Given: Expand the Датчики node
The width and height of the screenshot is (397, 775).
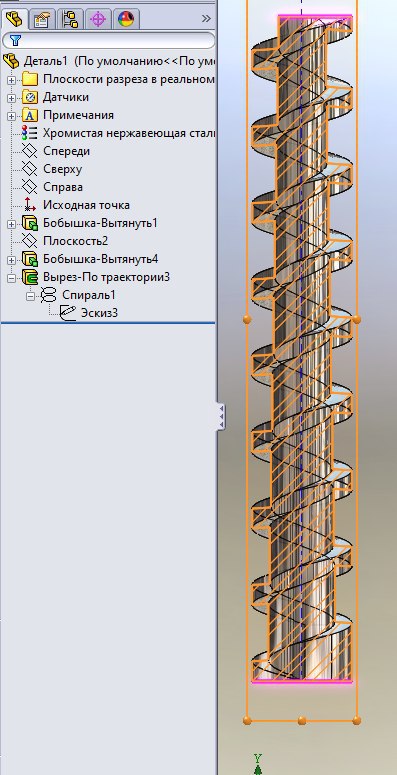Looking at the screenshot, I should 11,97.
